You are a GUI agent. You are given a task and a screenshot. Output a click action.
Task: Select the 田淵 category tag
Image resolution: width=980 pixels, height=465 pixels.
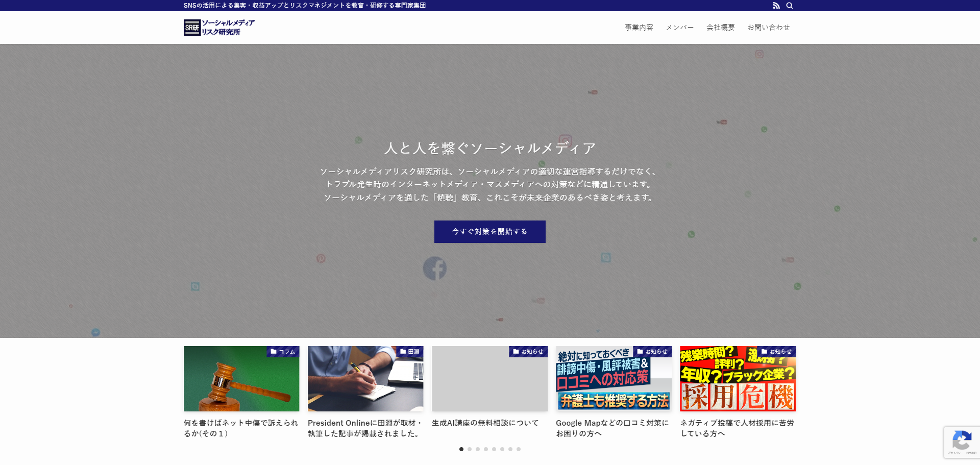click(410, 352)
